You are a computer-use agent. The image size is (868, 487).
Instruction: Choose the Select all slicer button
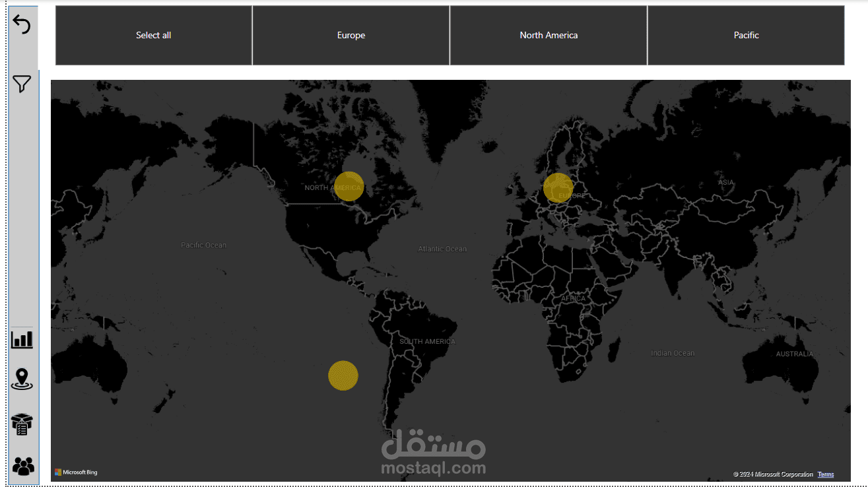point(154,36)
